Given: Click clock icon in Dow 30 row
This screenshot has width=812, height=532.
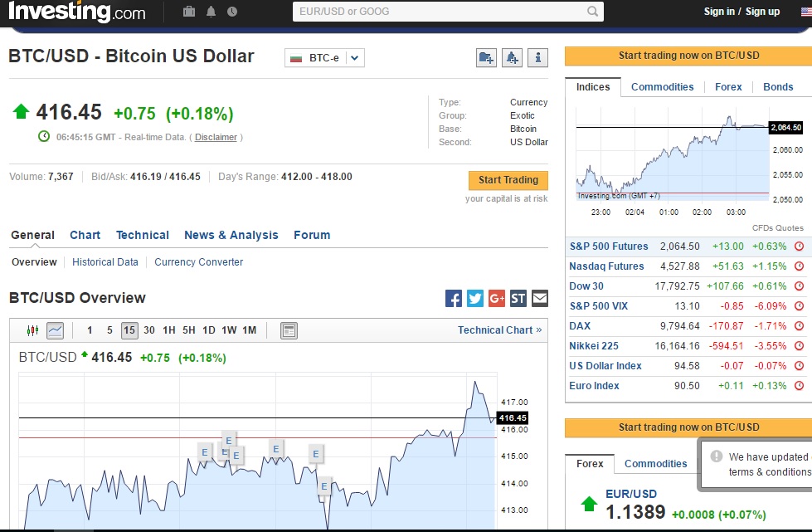Looking at the screenshot, I should [x=799, y=286].
